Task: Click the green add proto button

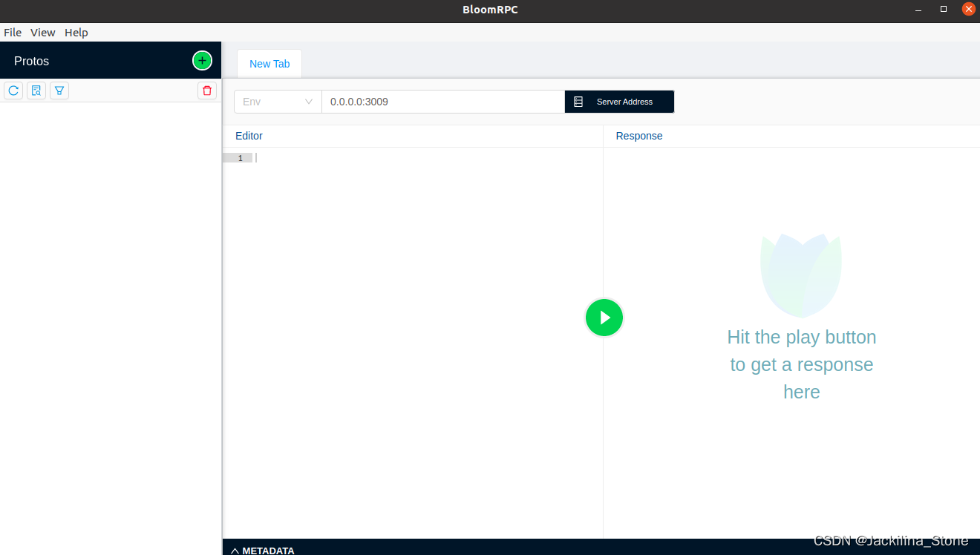Action: point(202,61)
